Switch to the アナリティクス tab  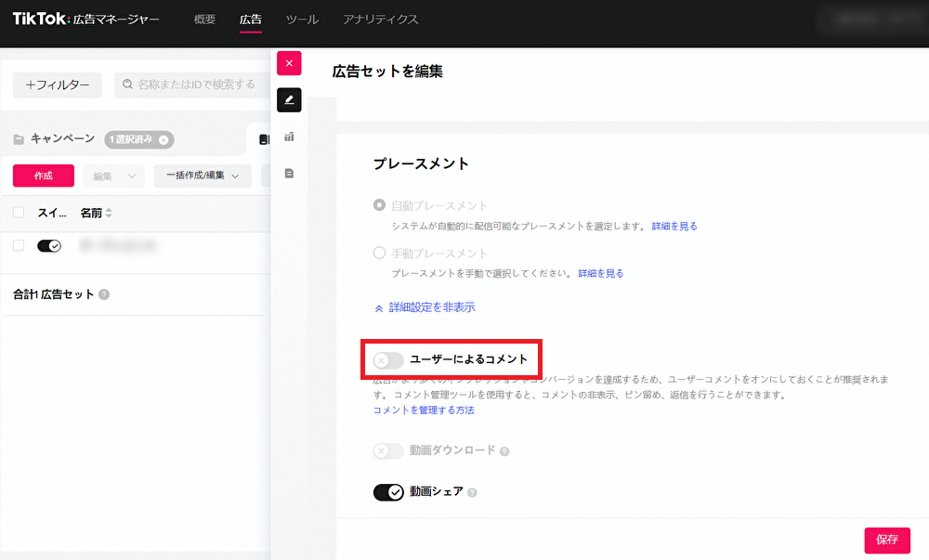(380, 20)
